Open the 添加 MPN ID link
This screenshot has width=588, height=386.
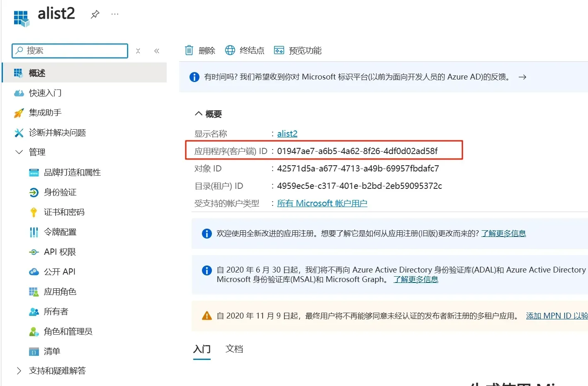557,316
